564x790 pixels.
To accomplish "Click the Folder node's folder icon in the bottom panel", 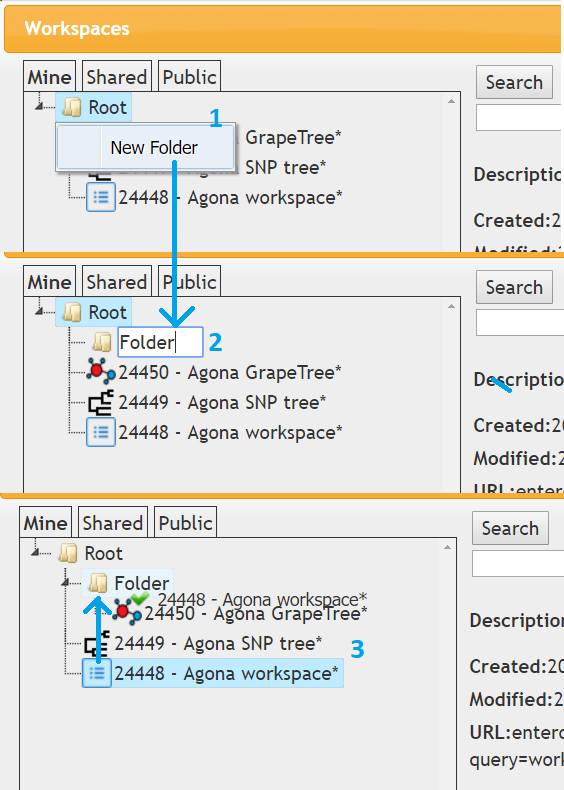I will [x=98, y=583].
